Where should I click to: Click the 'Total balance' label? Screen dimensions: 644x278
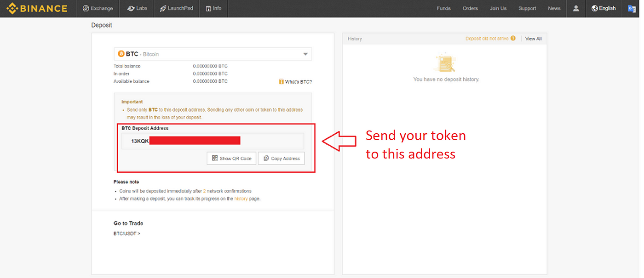pyautogui.click(x=127, y=66)
